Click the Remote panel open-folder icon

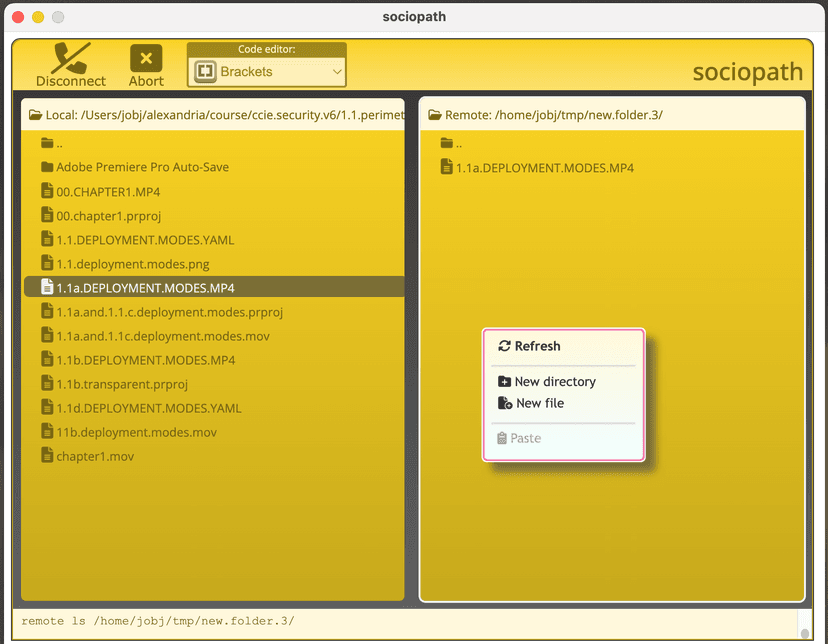click(x=435, y=115)
